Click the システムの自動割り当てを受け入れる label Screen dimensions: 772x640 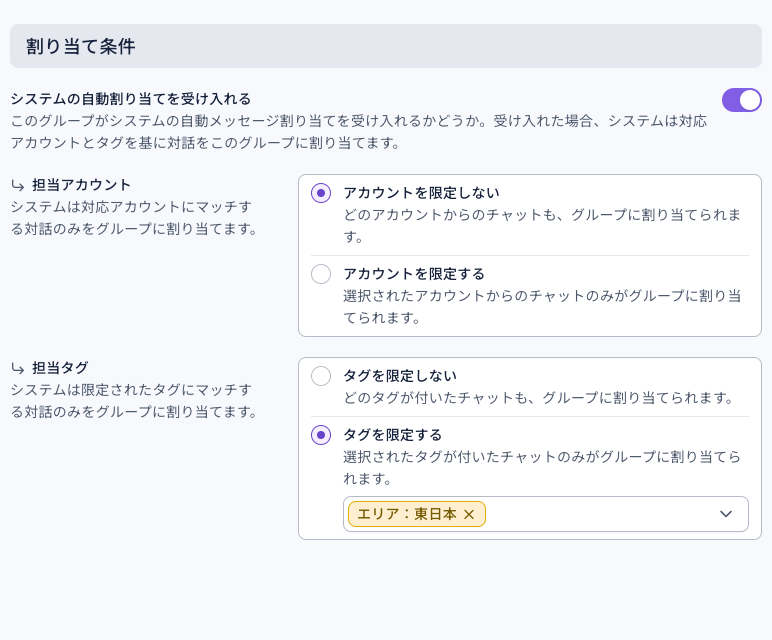131,99
